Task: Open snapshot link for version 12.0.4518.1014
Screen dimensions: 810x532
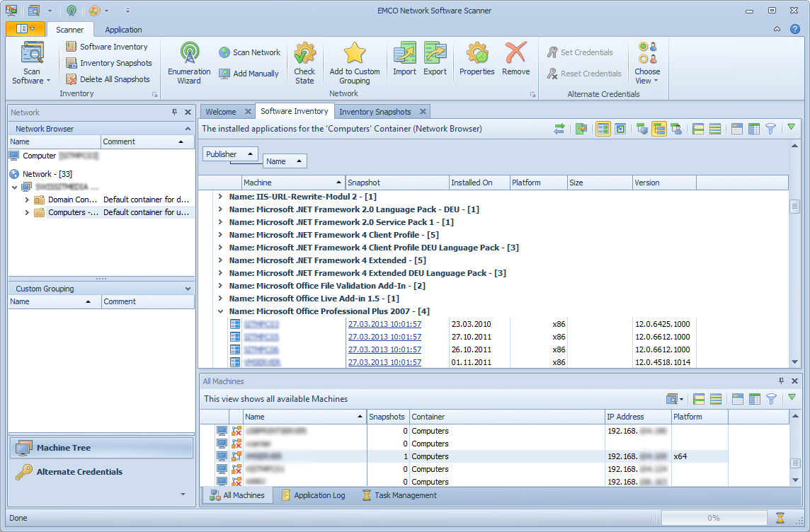Action: pyautogui.click(x=384, y=362)
